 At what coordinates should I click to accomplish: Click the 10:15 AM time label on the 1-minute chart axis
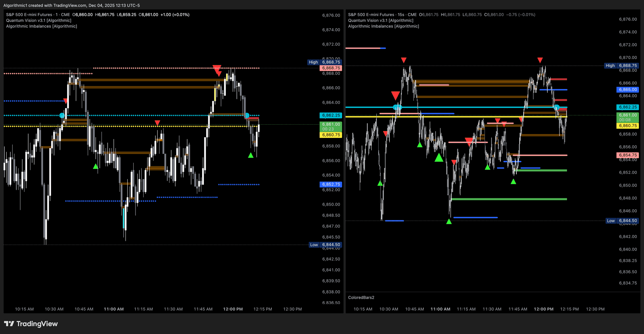[x=24, y=309]
